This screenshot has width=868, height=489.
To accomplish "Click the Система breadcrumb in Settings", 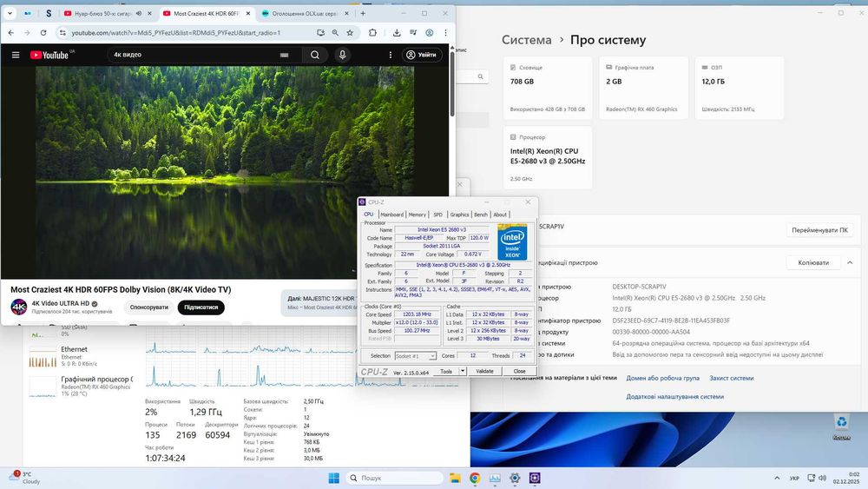I will (527, 40).
